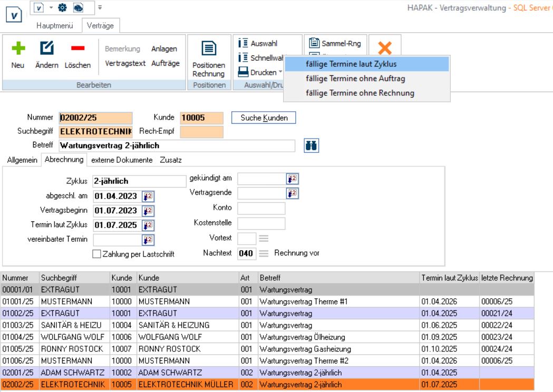The height and width of the screenshot is (392, 553).
Task: Click the red minus Löschen icon
Action: tap(77, 48)
